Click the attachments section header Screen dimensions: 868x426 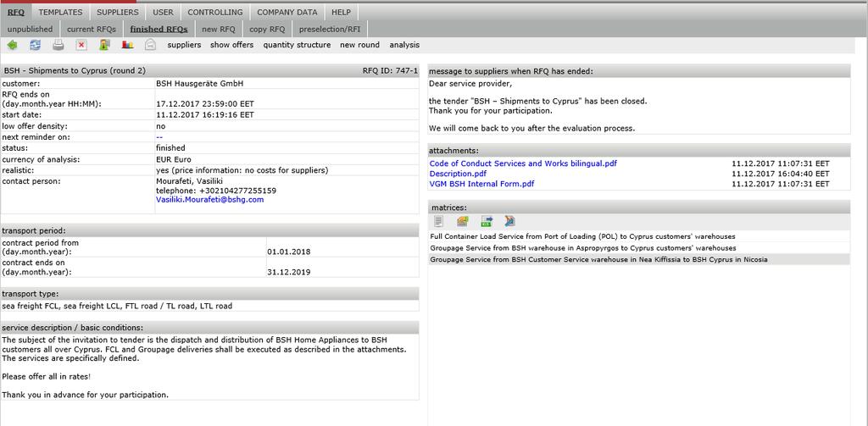(639, 151)
